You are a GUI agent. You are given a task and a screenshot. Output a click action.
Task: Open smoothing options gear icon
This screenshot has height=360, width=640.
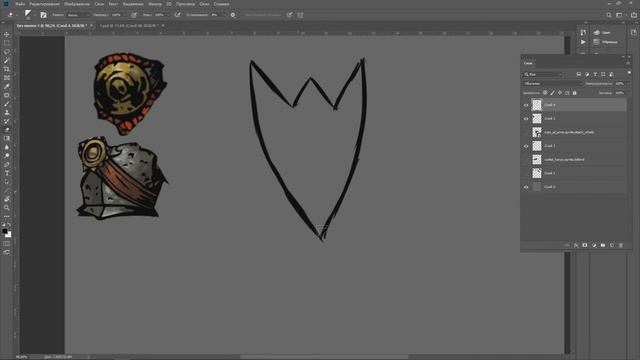(233, 15)
